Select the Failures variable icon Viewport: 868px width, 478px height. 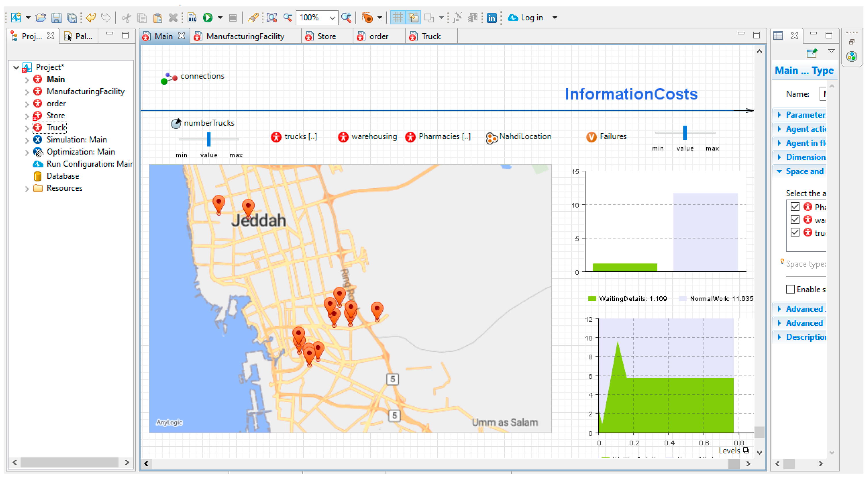tap(591, 137)
